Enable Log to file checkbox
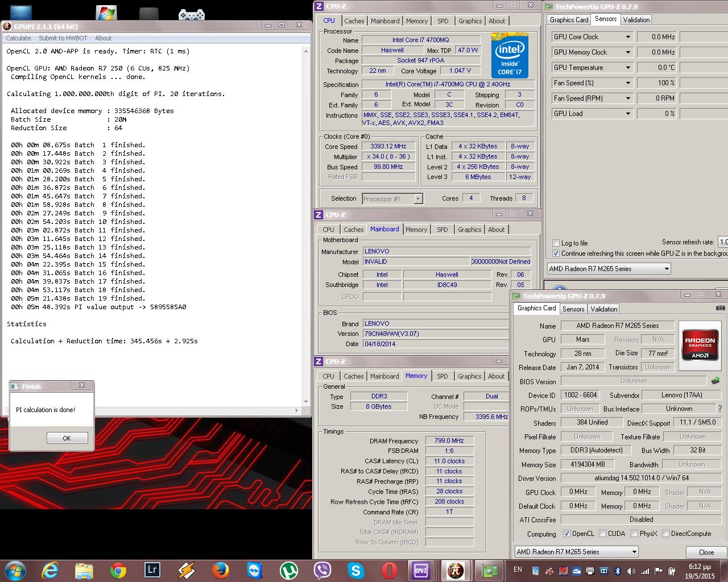728x582 pixels. (556, 243)
